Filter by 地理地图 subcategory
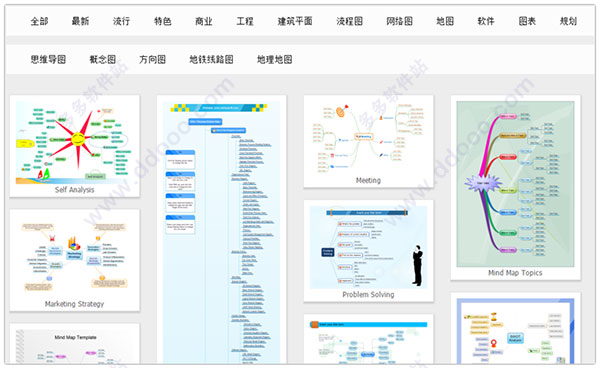 click(274, 59)
